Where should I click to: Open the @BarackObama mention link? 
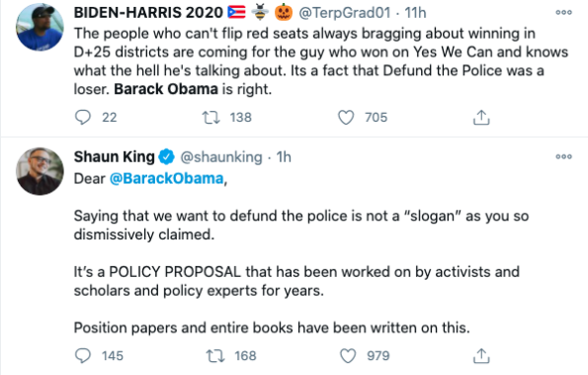pyautogui.click(x=166, y=178)
